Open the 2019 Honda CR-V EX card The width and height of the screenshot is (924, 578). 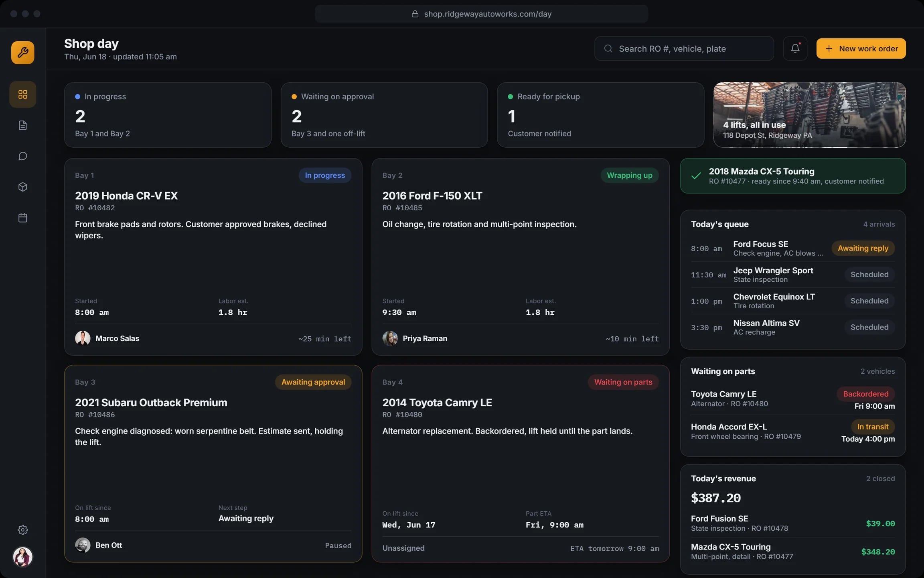[213, 257]
